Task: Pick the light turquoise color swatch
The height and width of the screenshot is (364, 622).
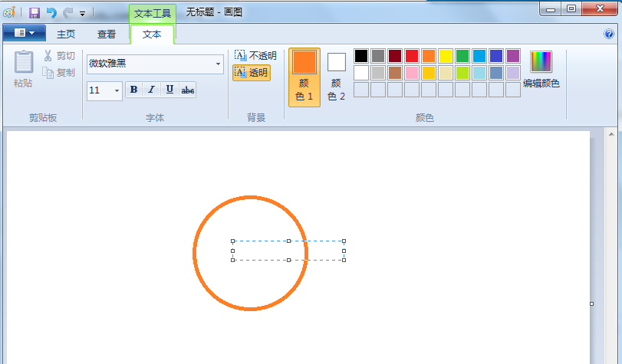Action: (x=479, y=73)
